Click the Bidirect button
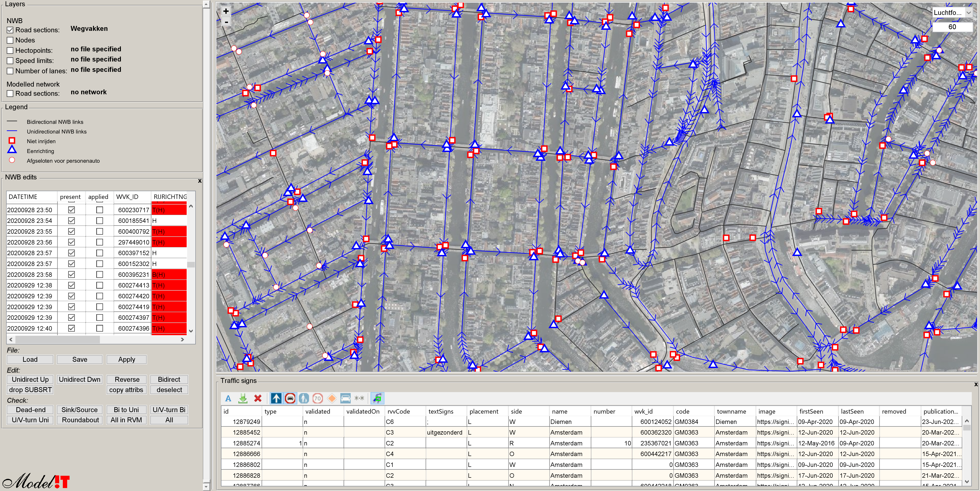Image resolution: width=980 pixels, height=491 pixels. click(169, 379)
